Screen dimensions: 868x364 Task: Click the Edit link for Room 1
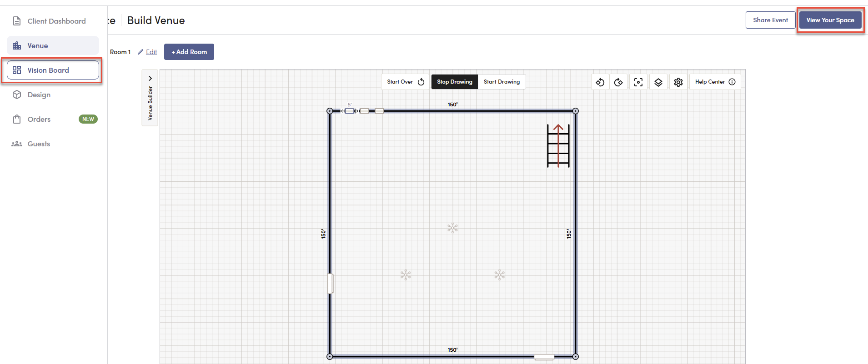(x=151, y=52)
